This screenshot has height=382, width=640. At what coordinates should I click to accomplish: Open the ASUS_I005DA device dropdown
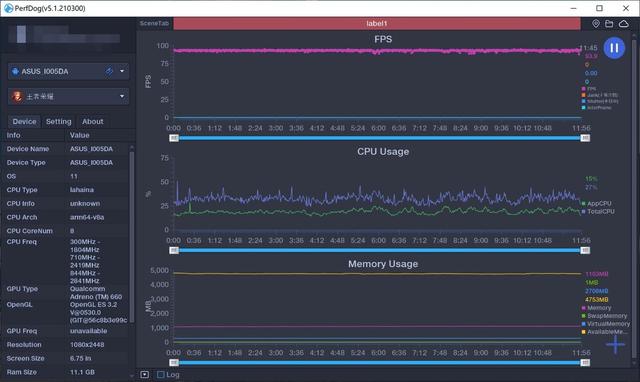tap(68, 71)
